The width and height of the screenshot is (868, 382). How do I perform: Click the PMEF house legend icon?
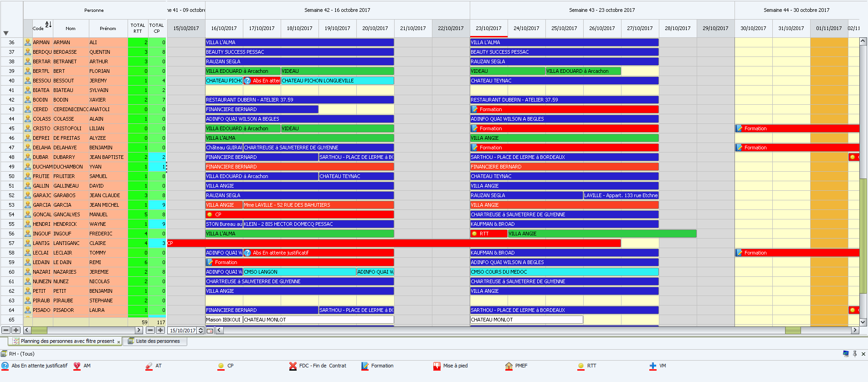point(509,366)
